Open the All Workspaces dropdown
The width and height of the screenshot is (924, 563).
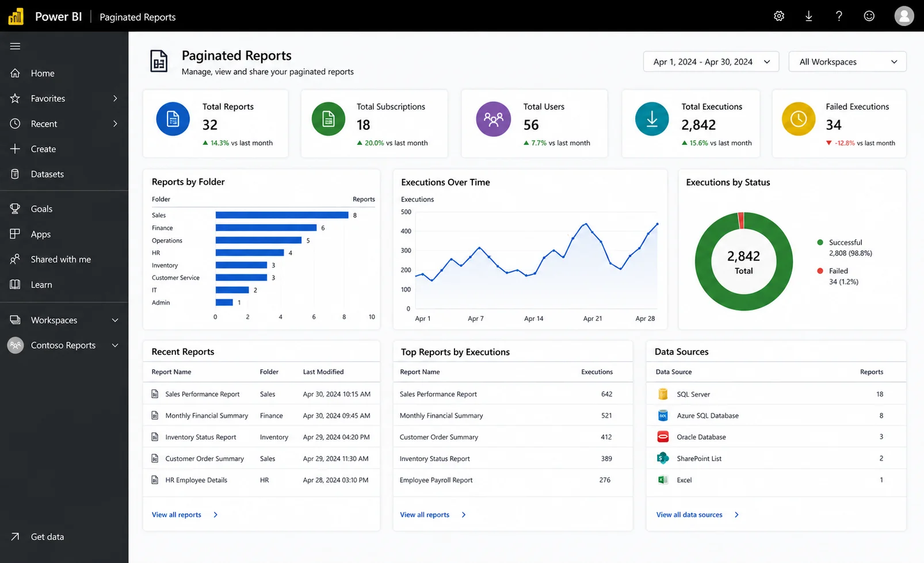coord(847,62)
